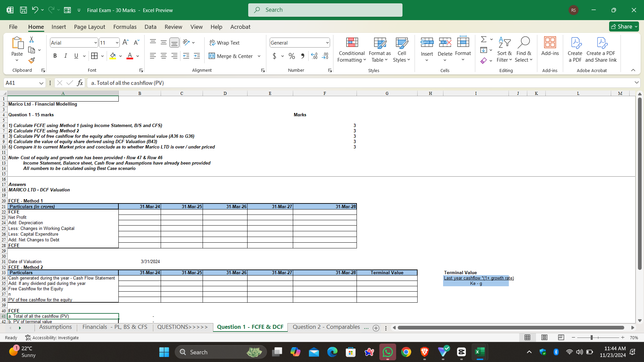
Task: Switch to Page Layout view in status bar
Action: coord(544,338)
